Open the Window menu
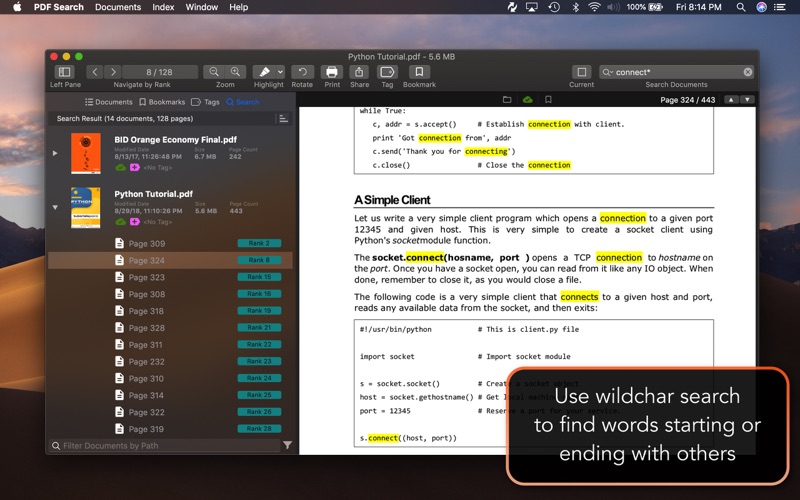This screenshot has width=800, height=500. pyautogui.click(x=202, y=7)
